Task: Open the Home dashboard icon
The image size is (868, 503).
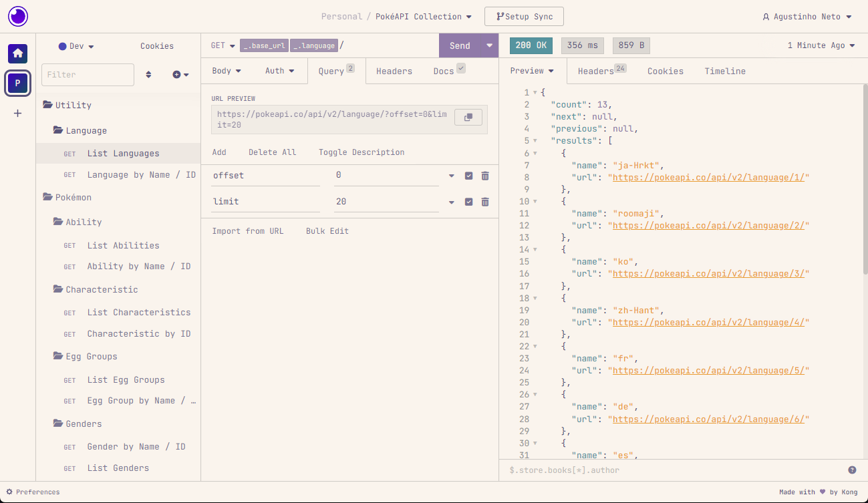Action: [x=18, y=53]
